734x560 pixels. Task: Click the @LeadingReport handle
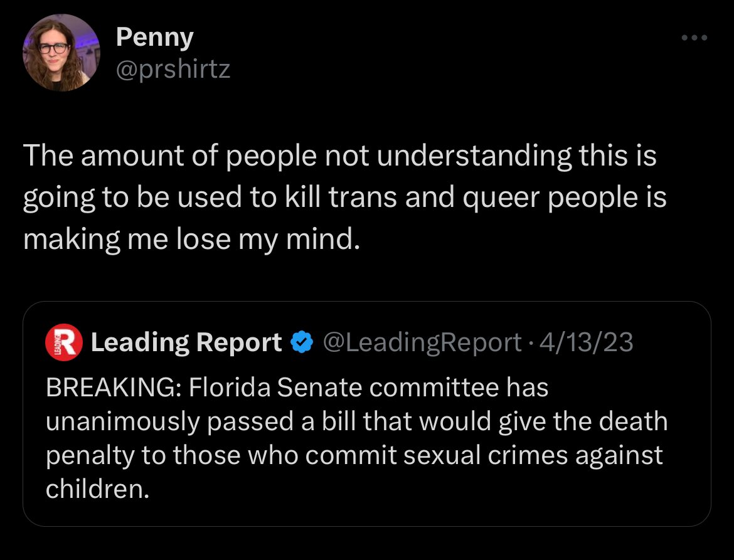point(422,342)
